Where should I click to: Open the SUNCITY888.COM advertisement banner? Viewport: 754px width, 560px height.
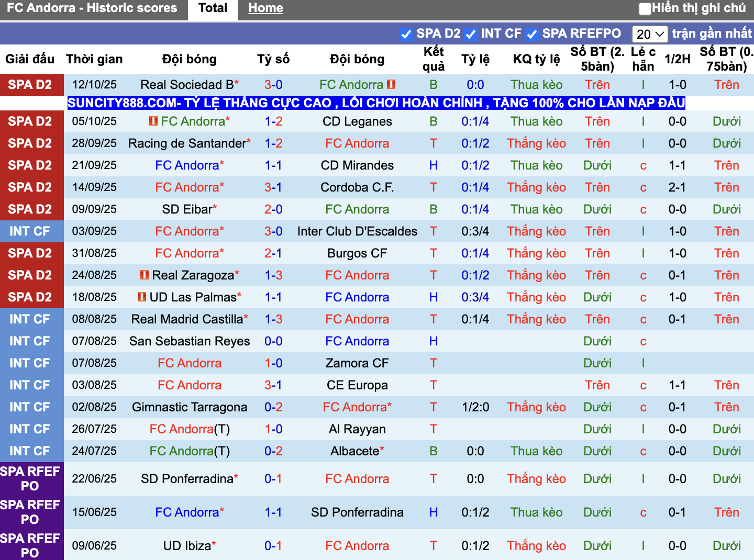tap(376, 103)
